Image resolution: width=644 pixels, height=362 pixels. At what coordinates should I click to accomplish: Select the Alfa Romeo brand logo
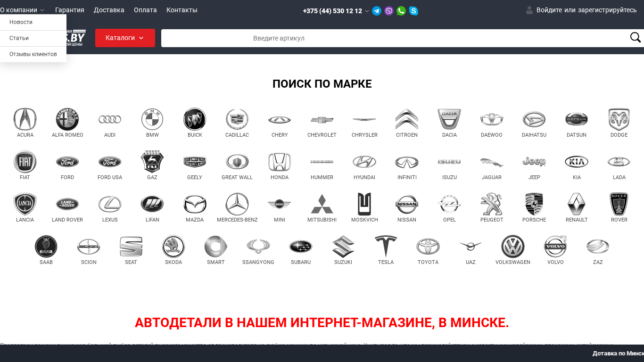pyautogui.click(x=67, y=119)
